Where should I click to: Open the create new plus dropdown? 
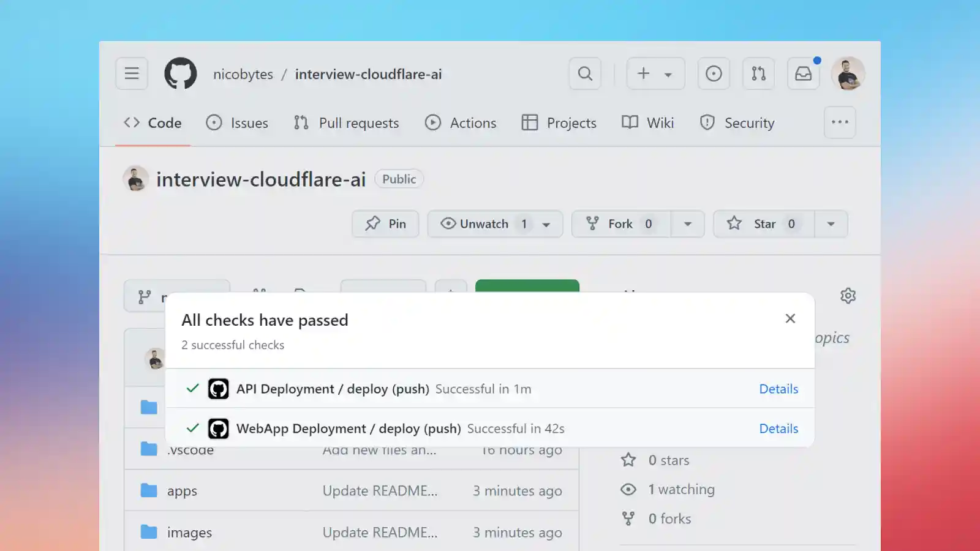tap(655, 73)
